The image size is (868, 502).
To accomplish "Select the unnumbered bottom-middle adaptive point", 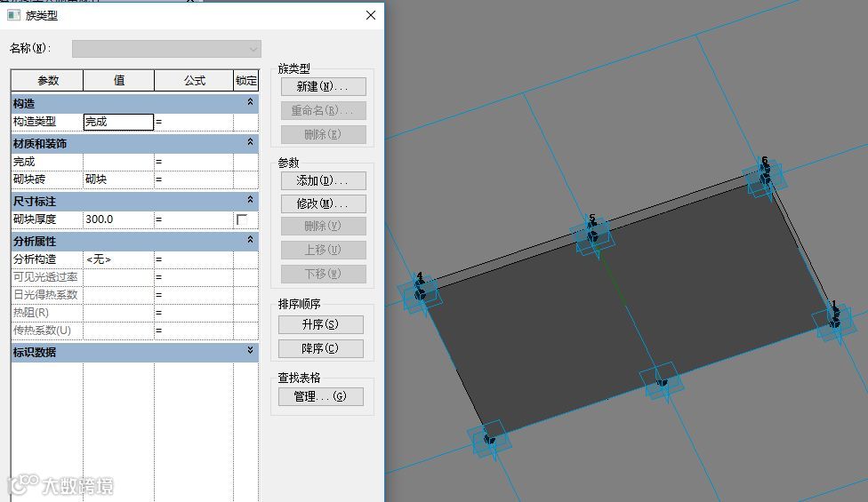I will [662, 382].
